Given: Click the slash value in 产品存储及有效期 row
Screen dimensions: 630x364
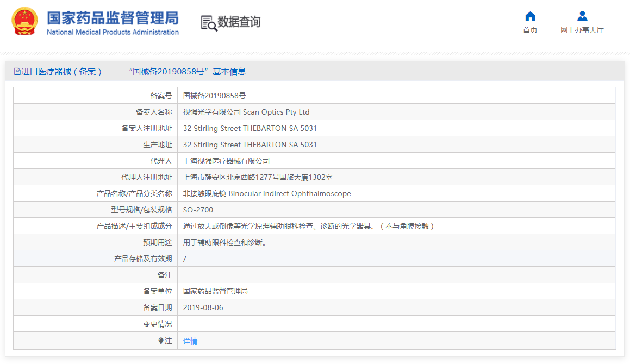Looking at the screenshot, I should pos(184,259).
